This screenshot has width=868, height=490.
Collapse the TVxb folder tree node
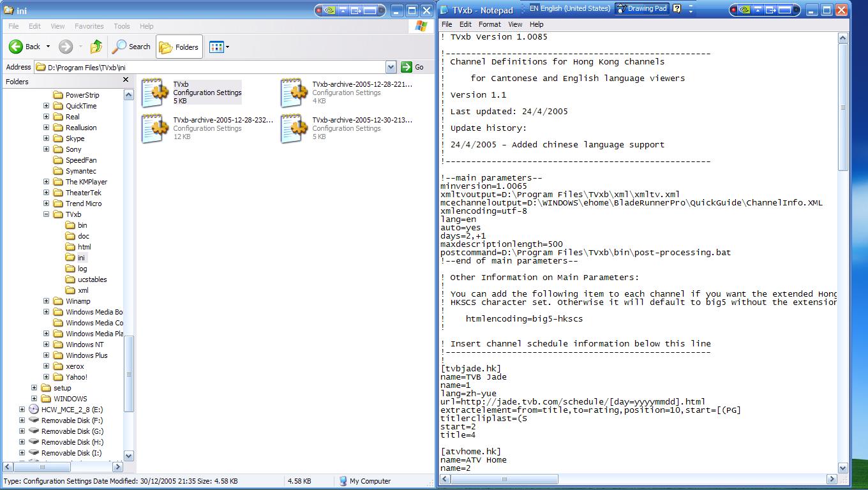pos(47,214)
